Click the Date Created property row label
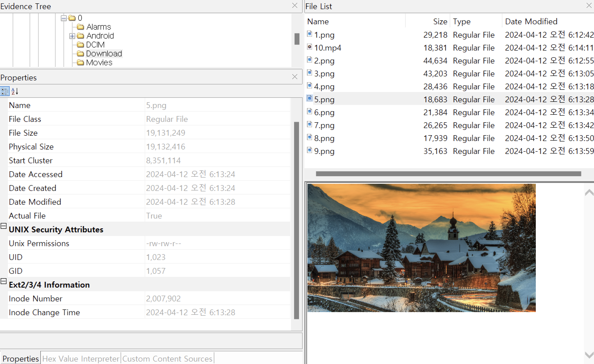Screen dimensions: 594x364 33,188
